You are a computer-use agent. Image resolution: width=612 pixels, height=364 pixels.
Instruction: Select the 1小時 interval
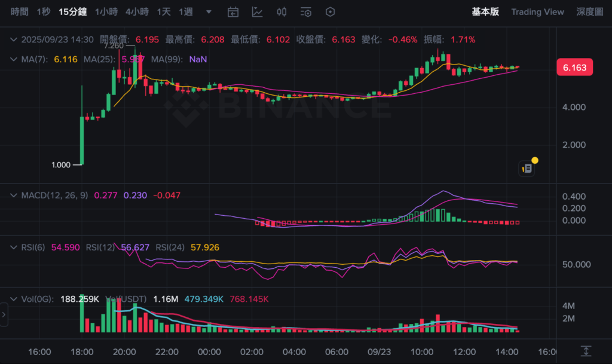(106, 12)
